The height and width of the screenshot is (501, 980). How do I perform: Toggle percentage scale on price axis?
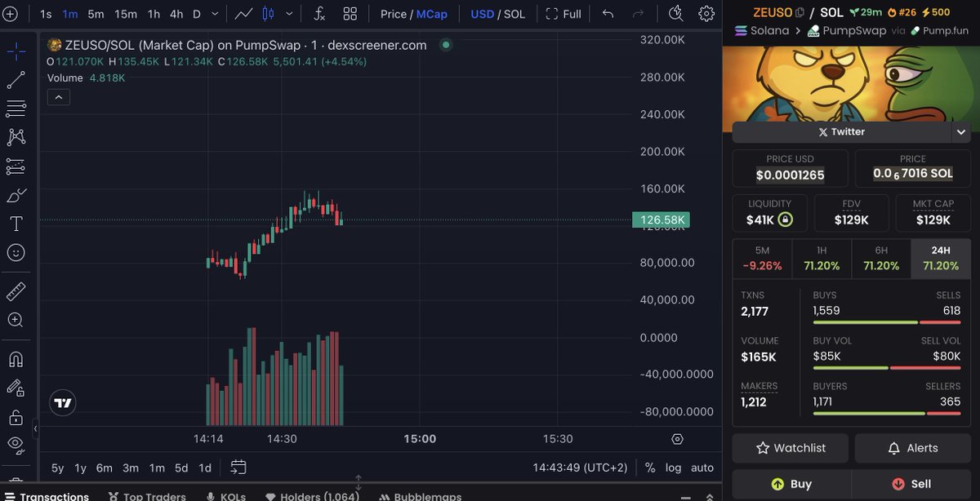pyautogui.click(x=650, y=468)
